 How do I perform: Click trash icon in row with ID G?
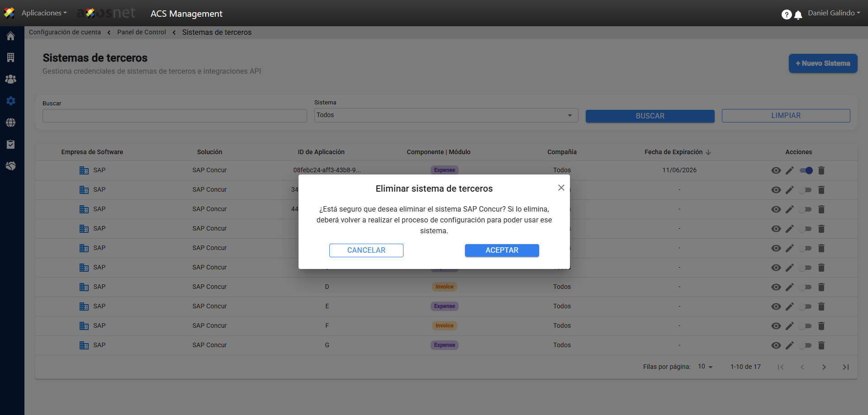[821, 345]
